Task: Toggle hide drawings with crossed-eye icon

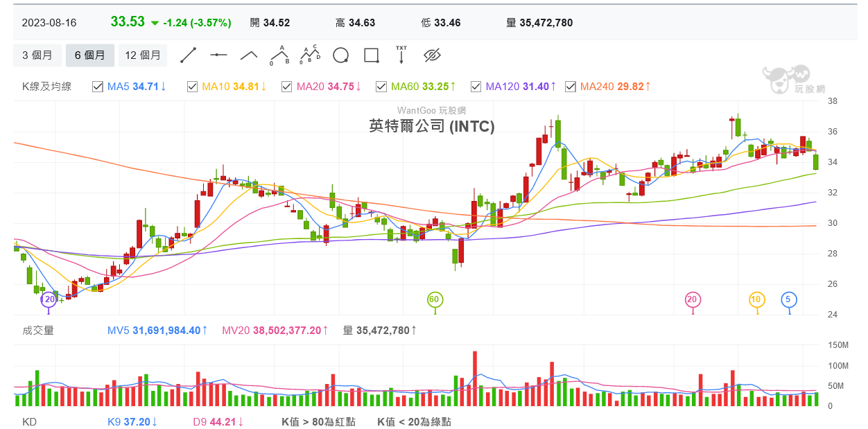Action: pyautogui.click(x=432, y=55)
